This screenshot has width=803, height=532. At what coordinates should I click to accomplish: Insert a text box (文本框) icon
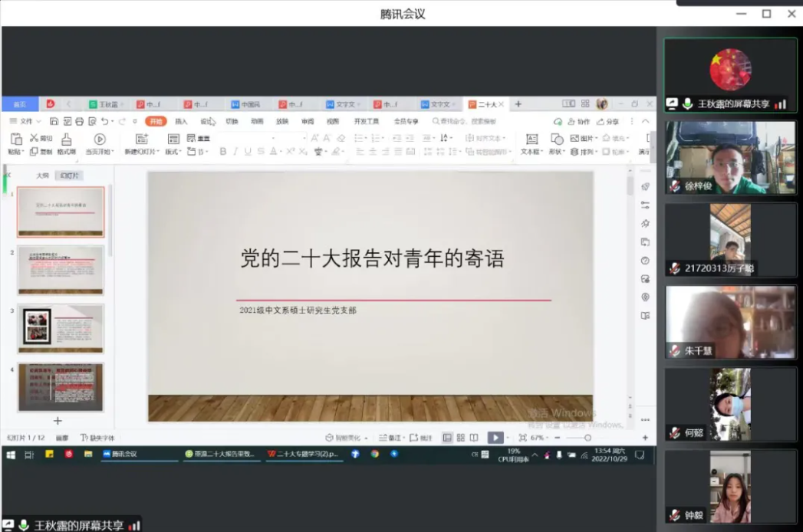click(x=531, y=139)
